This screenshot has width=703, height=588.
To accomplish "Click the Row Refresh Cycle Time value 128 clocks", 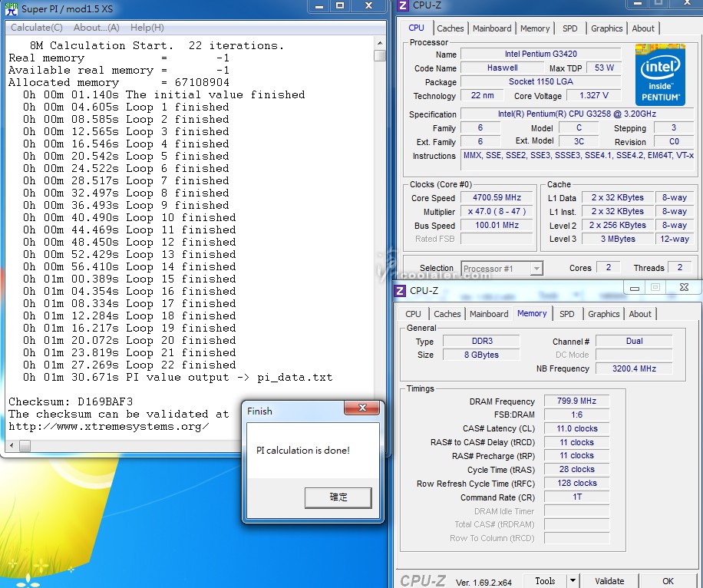I will pos(576,483).
